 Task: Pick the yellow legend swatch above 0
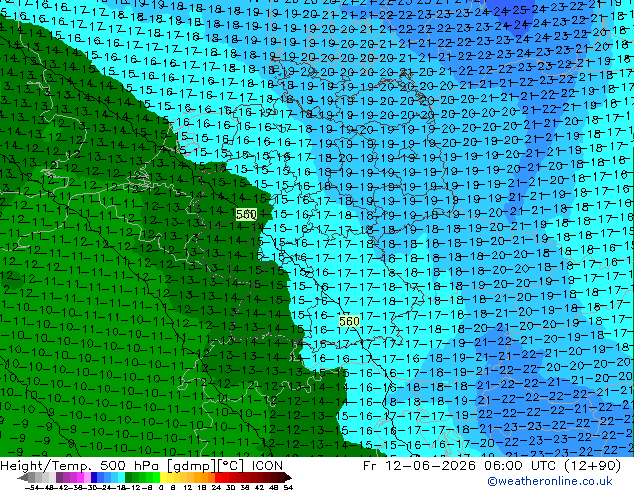163,477
